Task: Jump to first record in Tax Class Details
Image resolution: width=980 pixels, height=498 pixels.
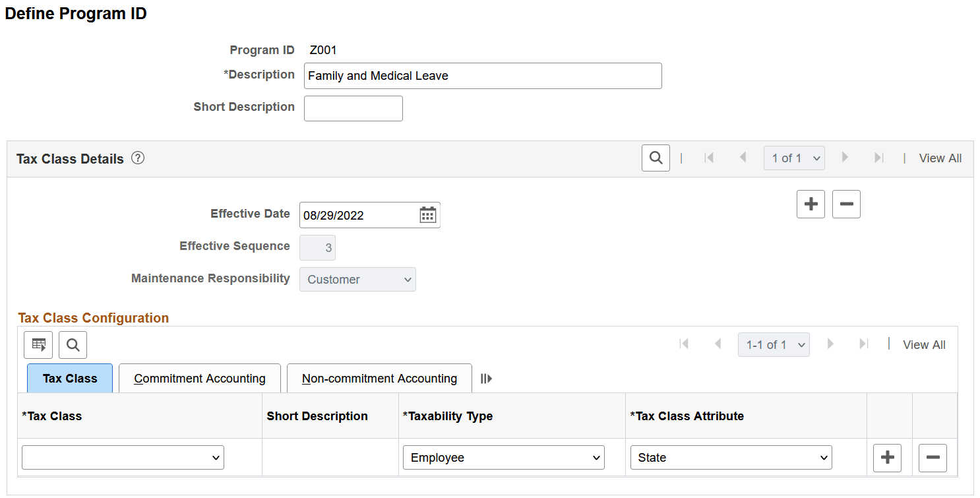Action: 709,158
